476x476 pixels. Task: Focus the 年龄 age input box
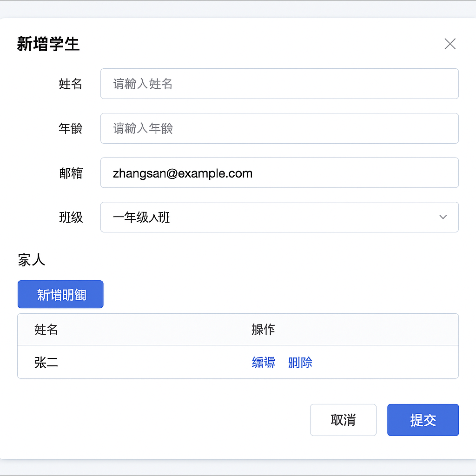(279, 128)
